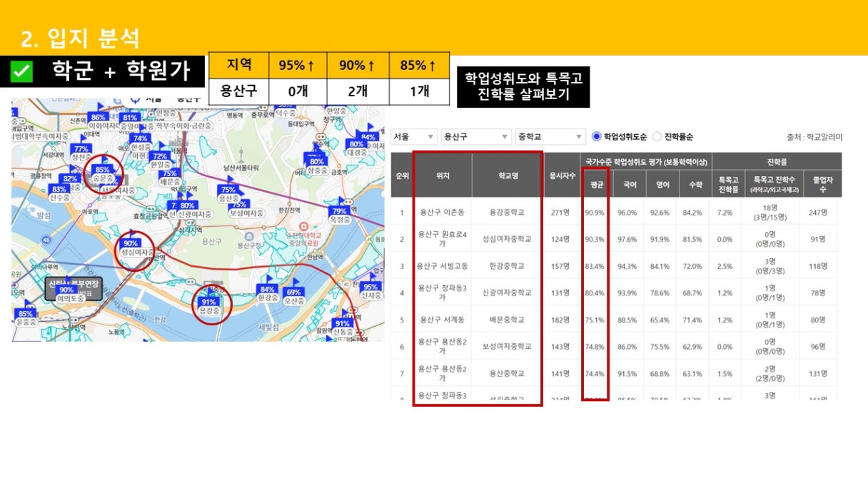Click the 창중중 80% flag marker
Image resolution: width=868 pixels, height=488 pixels.
point(318,162)
